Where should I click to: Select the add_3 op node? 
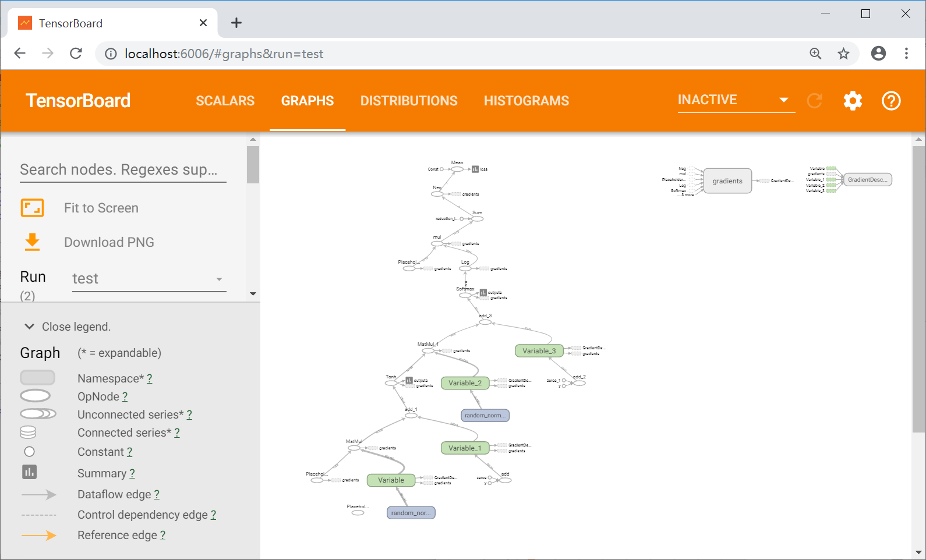(x=485, y=321)
